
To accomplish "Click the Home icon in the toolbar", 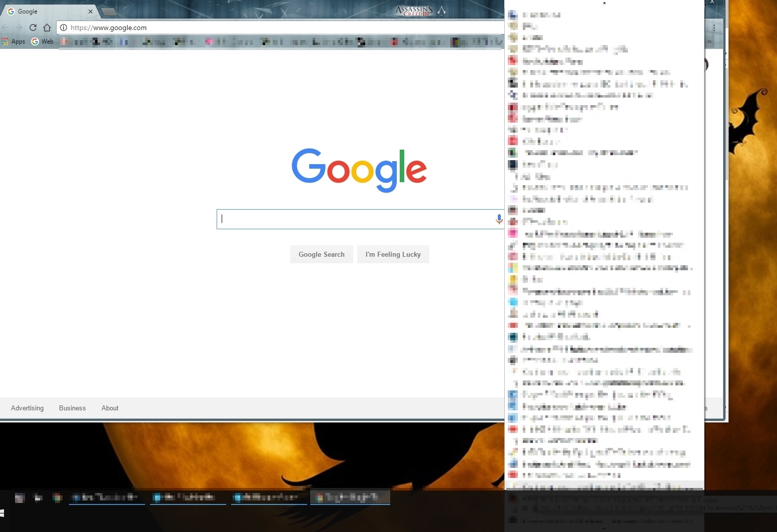I will click(x=47, y=28).
